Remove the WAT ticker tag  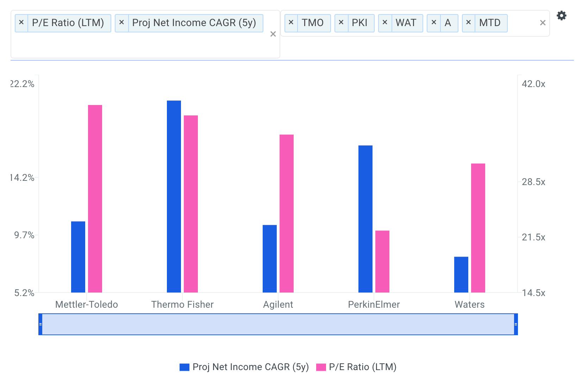click(385, 23)
